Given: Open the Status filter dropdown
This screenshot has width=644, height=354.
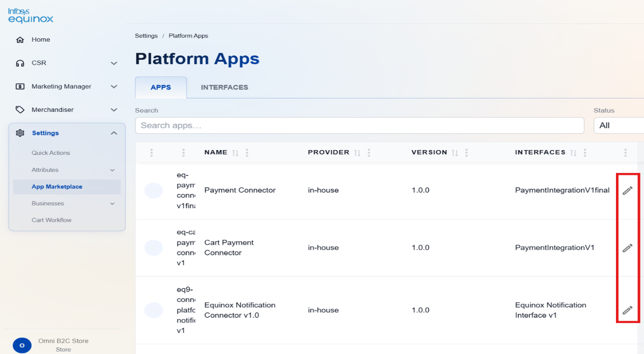Looking at the screenshot, I should click(x=619, y=125).
